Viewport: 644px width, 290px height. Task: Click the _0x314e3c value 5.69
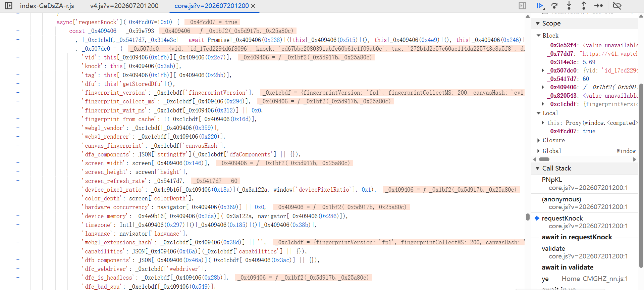click(589, 62)
